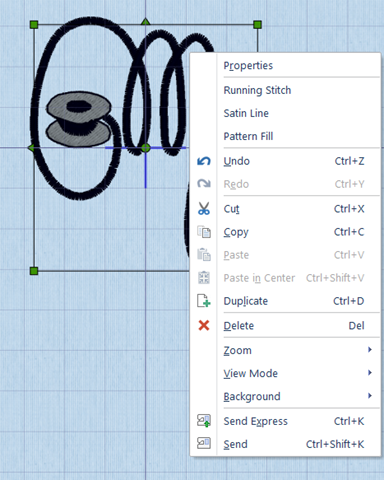Click the red Delete X icon
Viewport: 384px width, 480px height.
[204, 325]
